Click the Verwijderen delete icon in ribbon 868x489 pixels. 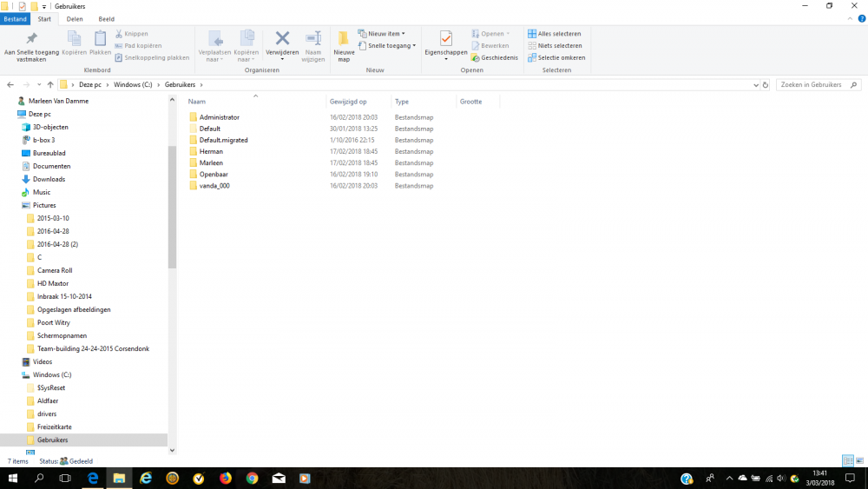(282, 39)
